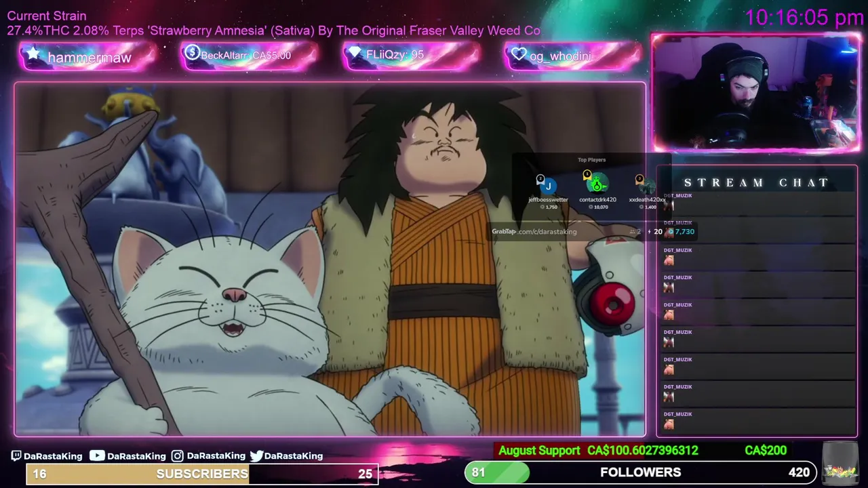Click the Instagram logo beside DaRastaKing

tap(177, 456)
